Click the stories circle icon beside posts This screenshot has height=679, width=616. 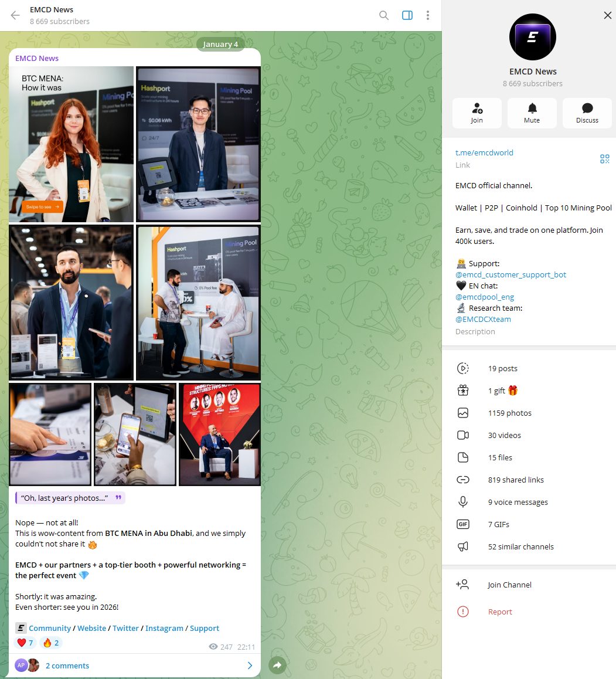(x=463, y=368)
